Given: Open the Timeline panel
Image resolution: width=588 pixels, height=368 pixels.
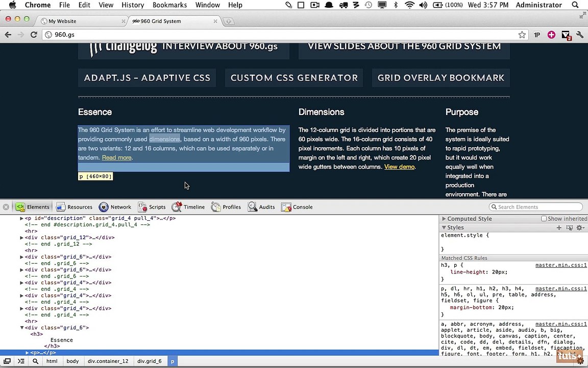Looking at the screenshot, I should click(188, 207).
